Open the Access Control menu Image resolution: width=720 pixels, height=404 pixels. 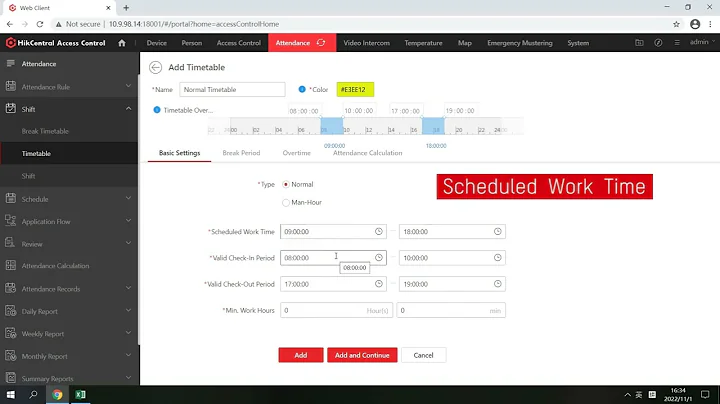(239, 43)
